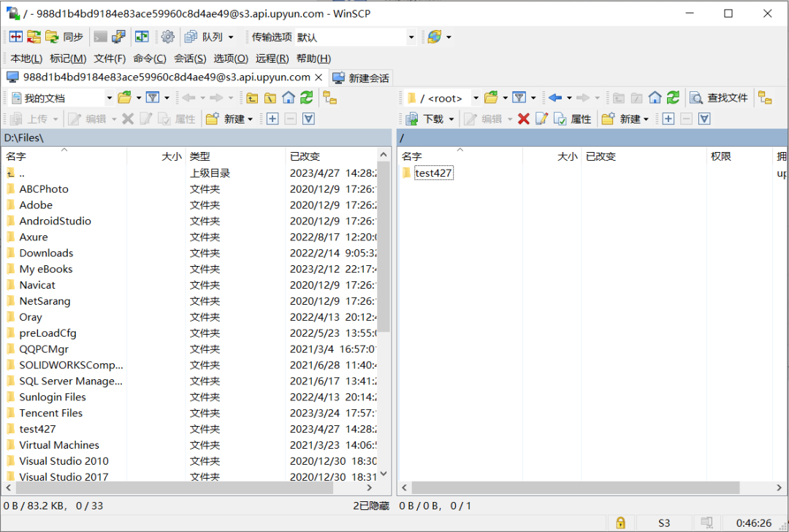Screen dimensions: 789x532
Task: Click the 查找文件 find files button
Action: (x=719, y=98)
